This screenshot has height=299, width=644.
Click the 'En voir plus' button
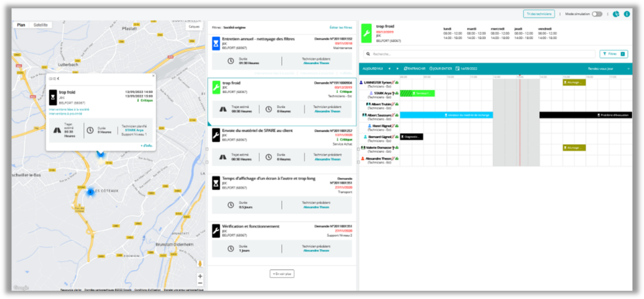pyautogui.click(x=282, y=273)
